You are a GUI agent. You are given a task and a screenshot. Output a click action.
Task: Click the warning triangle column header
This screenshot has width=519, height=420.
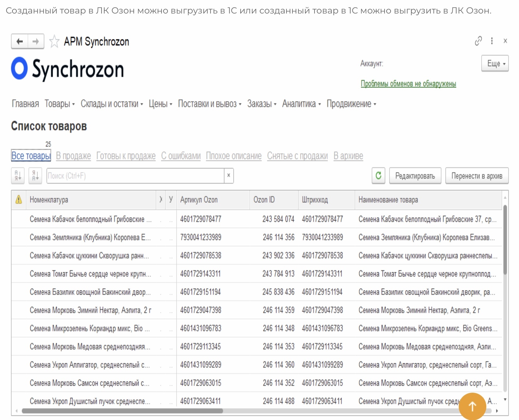pos(19,200)
